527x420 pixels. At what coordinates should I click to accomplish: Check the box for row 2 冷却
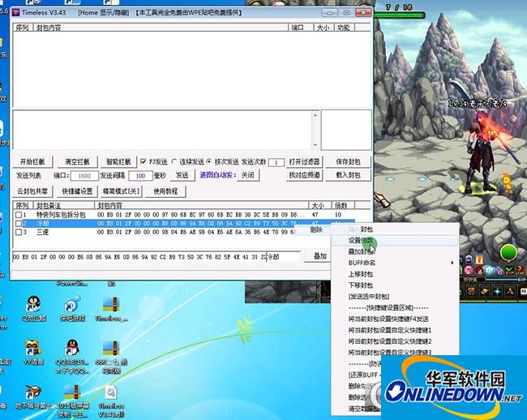tap(19, 224)
